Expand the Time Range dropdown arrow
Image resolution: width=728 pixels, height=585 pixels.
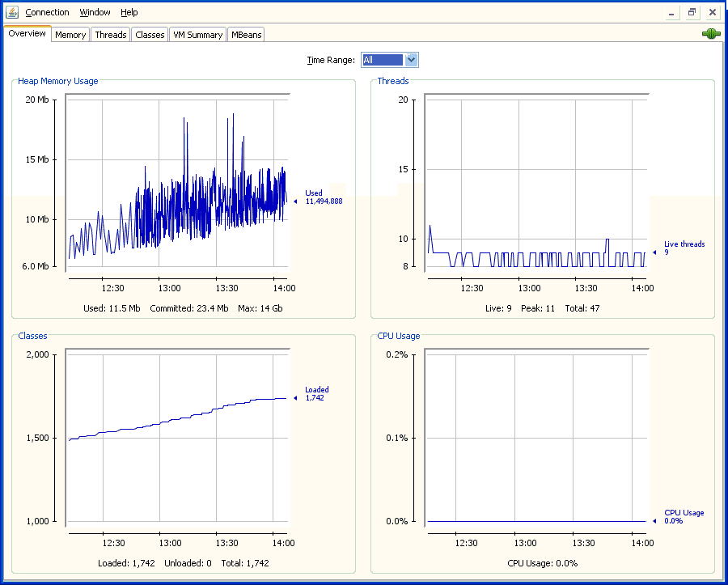411,60
